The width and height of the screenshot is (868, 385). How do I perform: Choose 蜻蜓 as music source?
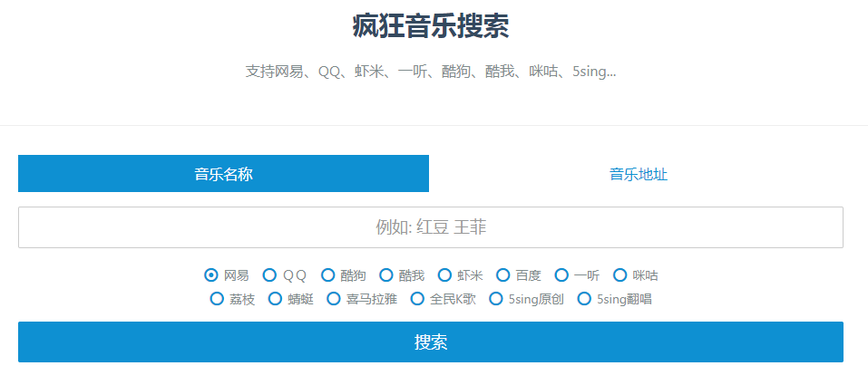275,299
